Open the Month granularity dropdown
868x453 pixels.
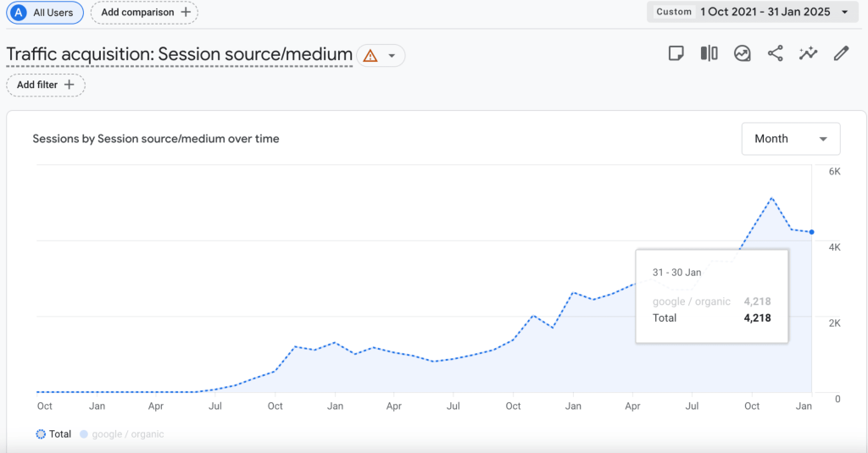791,139
